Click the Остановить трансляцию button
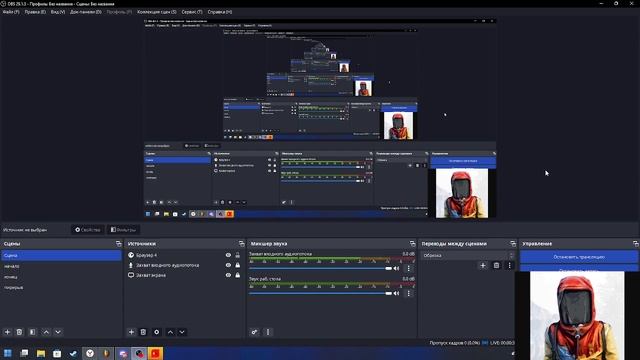640x360 pixels. (x=579, y=257)
